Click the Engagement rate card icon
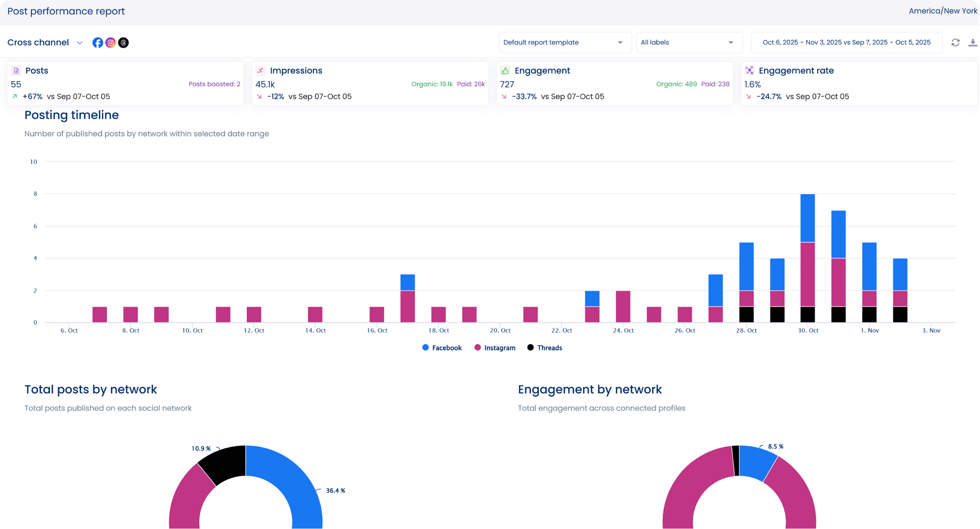This screenshot has width=980, height=529. tap(749, 71)
